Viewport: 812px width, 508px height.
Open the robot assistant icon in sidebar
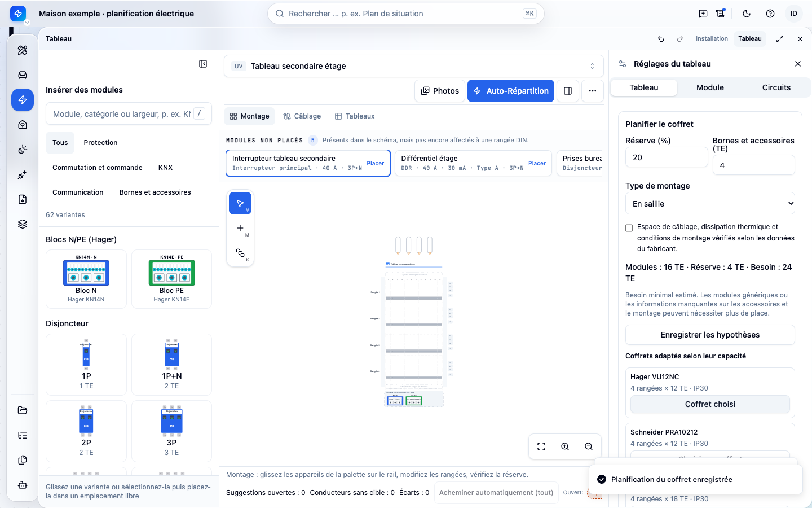(x=23, y=485)
